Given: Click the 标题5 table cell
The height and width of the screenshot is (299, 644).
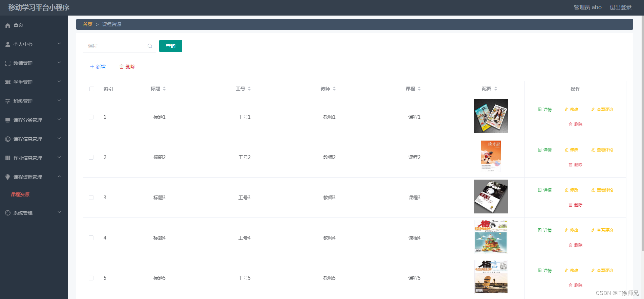Looking at the screenshot, I should pos(159,278).
